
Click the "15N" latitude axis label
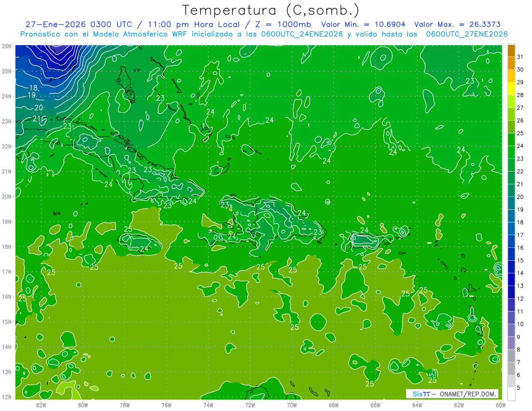tap(7, 321)
